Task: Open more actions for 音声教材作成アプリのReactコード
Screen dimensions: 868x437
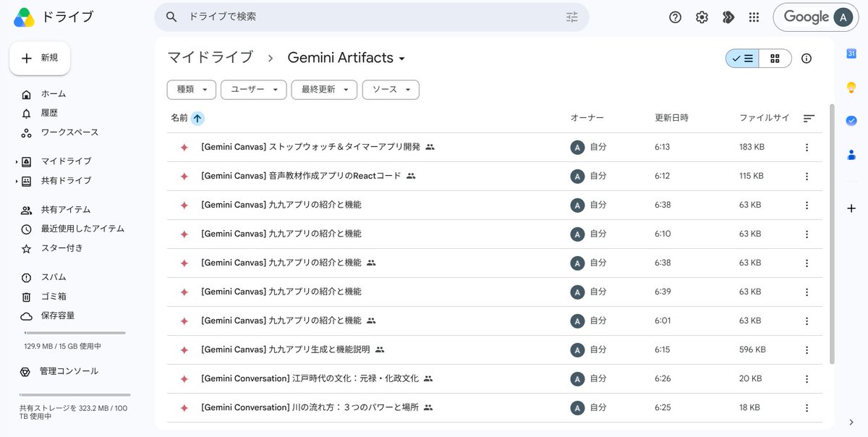Action: pos(807,176)
